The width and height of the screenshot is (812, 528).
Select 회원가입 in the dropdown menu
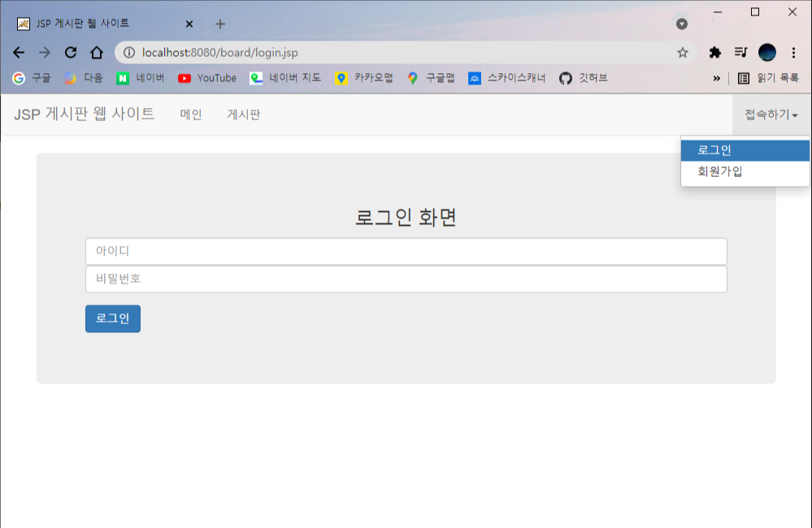[745, 171]
